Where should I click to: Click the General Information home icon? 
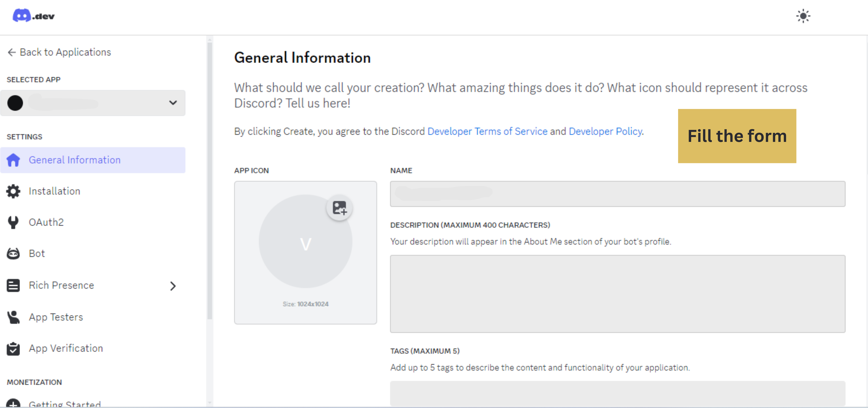click(13, 160)
